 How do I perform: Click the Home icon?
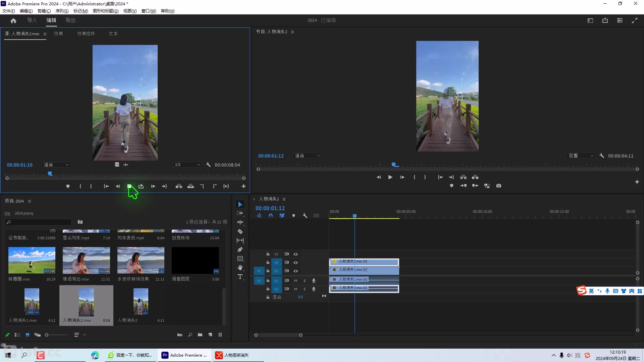(13, 20)
